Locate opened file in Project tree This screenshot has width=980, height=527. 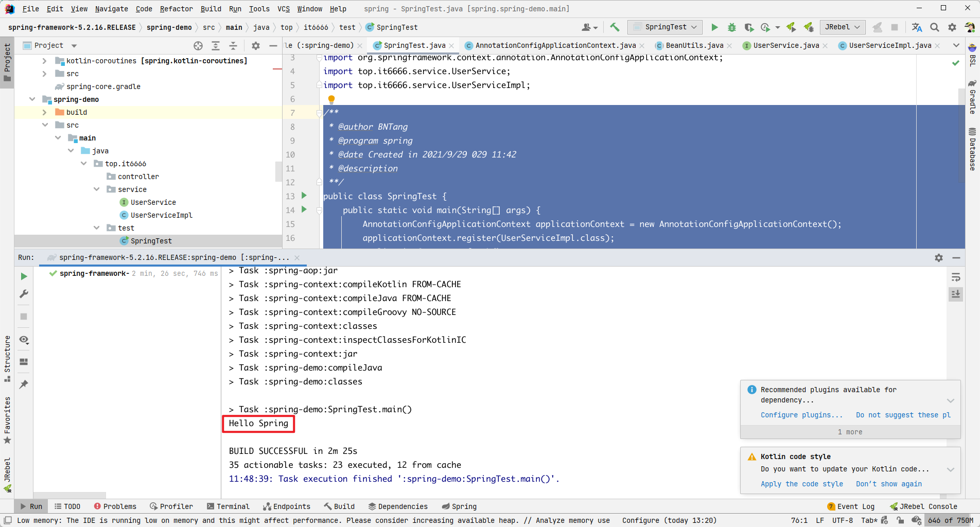click(x=198, y=46)
